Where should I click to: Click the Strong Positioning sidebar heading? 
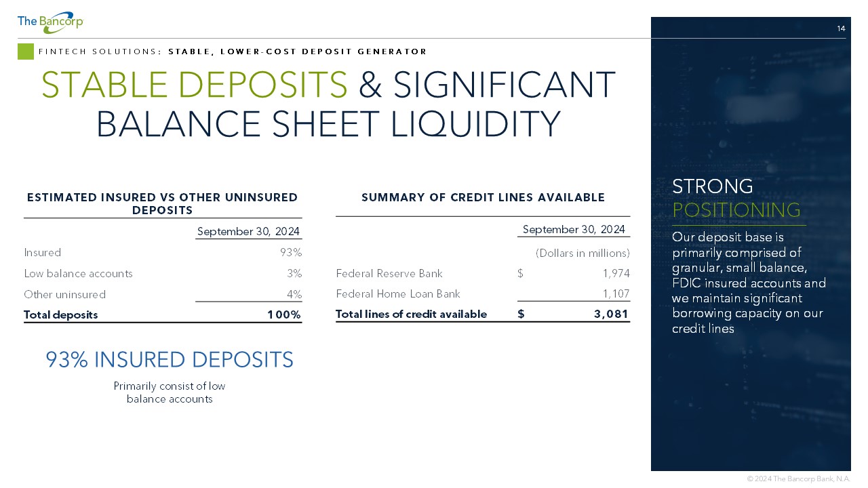click(736, 198)
